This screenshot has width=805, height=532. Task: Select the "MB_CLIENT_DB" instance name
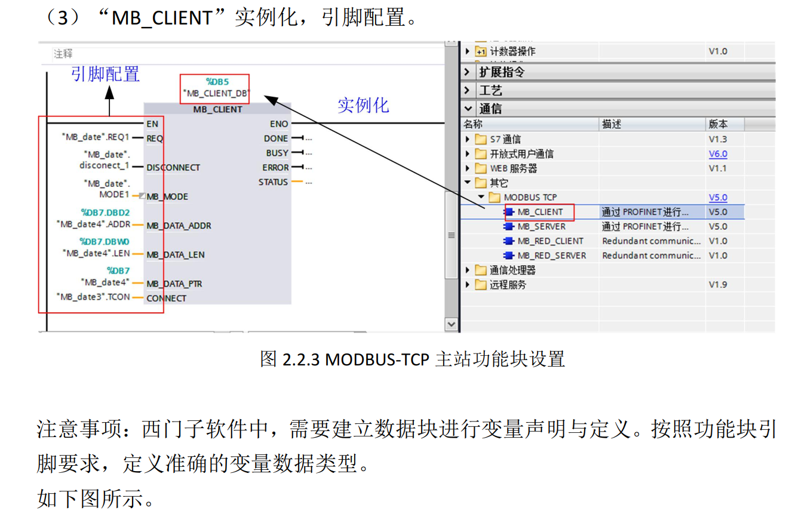216,94
